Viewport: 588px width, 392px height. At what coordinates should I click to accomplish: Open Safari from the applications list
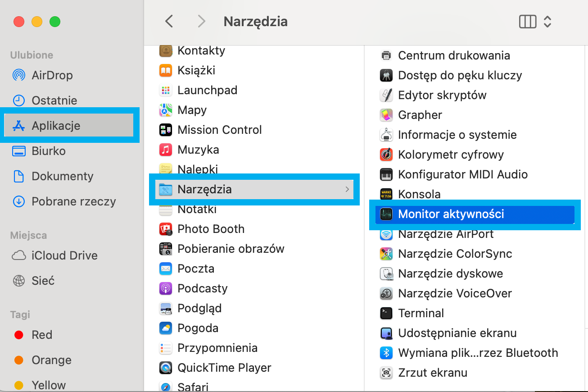coord(196,387)
